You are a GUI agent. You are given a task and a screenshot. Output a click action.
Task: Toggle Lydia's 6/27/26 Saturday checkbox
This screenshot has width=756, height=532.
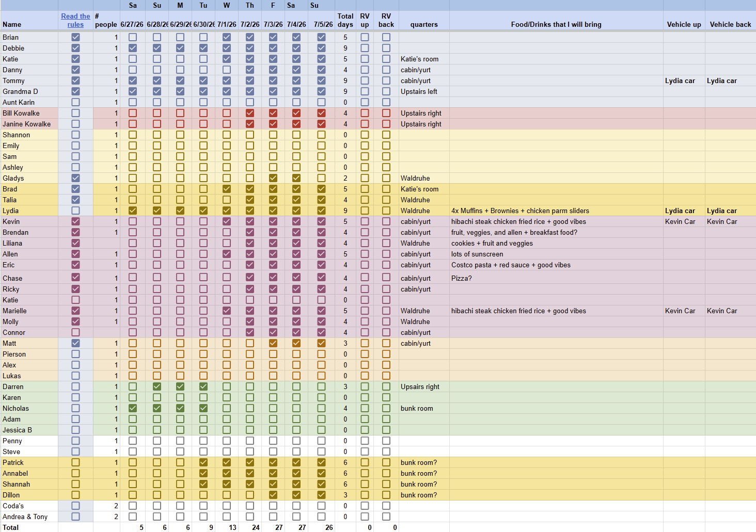pos(133,211)
